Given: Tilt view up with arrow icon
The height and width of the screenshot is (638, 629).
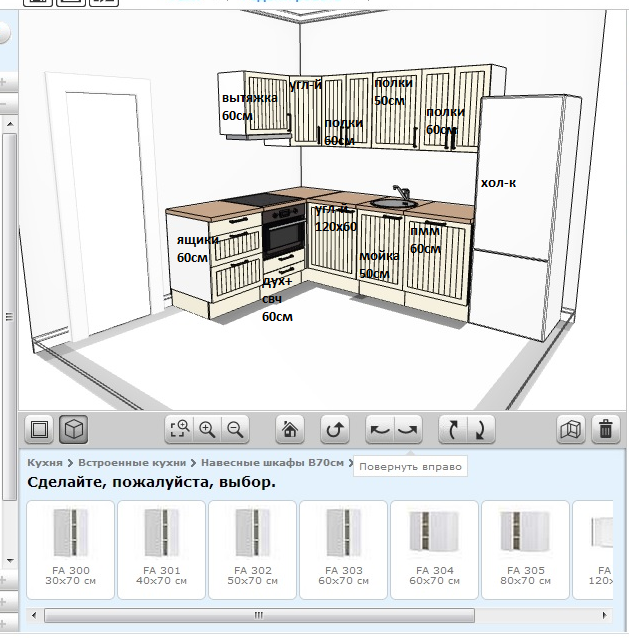Looking at the screenshot, I should (x=453, y=429).
